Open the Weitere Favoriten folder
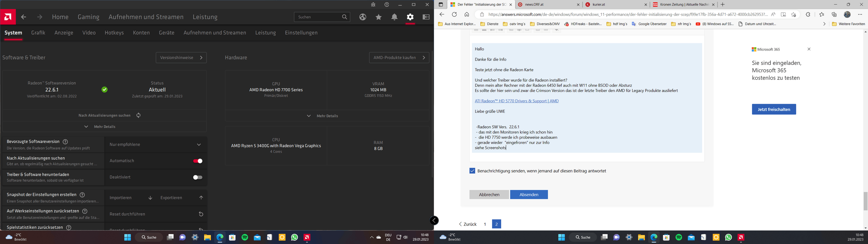This screenshot has width=868, height=244. pyautogui.click(x=848, y=24)
